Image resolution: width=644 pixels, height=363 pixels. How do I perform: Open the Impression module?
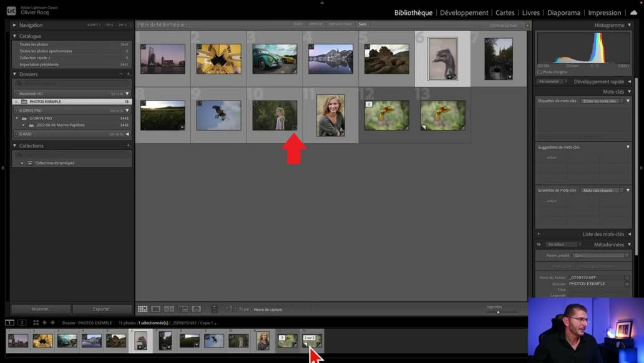(x=604, y=12)
